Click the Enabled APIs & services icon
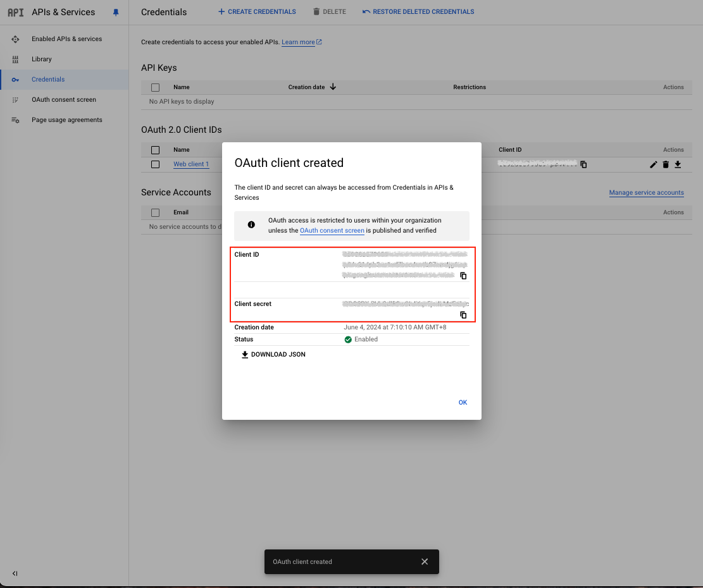Screen dimensions: 703x588 pyautogui.click(x=15, y=39)
